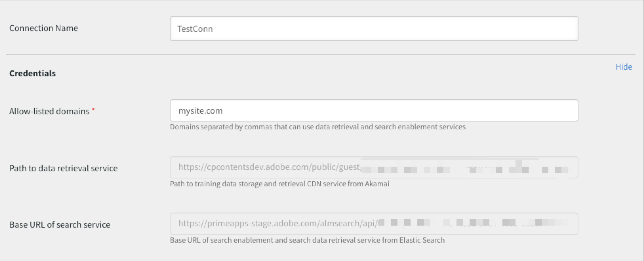This screenshot has height=261, width=644.
Task: Click the Akamai CDN service helper text
Action: point(279,184)
